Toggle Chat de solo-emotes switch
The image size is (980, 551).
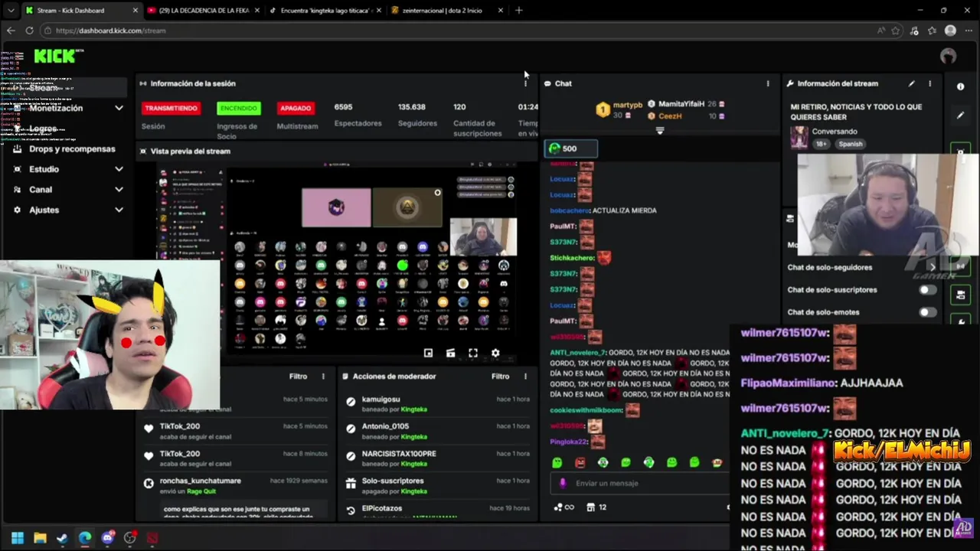click(x=927, y=312)
